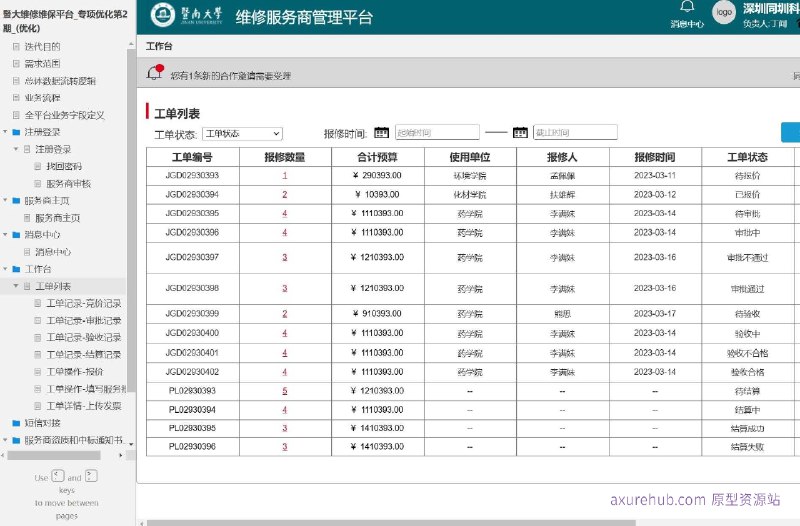Open calendar icon for 起始时间
The image size is (800, 526).
click(381, 133)
